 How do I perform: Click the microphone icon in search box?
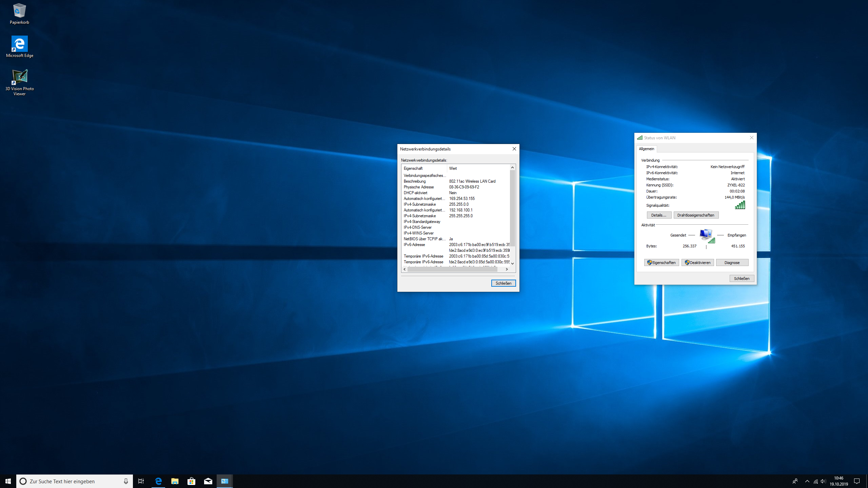[126, 481]
